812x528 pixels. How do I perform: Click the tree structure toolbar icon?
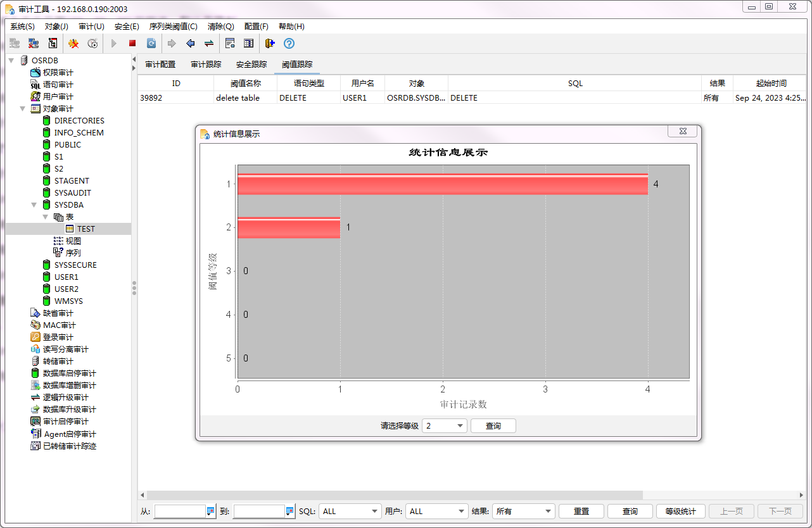[53, 44]
